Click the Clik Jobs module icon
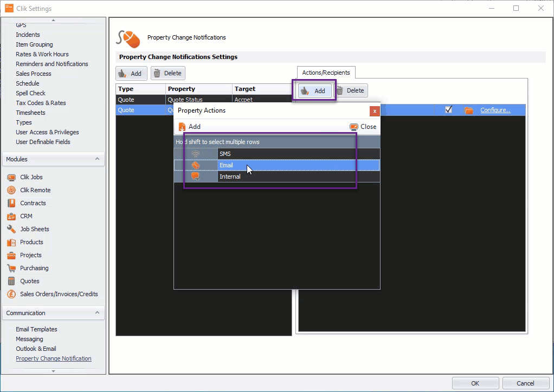The image size is (554, 392). [x=11, y=177]
